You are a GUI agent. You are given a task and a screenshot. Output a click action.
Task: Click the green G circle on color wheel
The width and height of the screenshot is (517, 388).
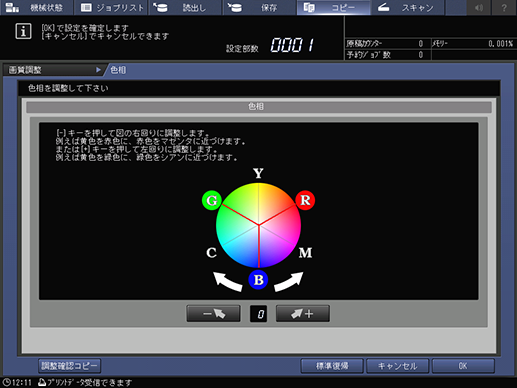click(212, 200)
